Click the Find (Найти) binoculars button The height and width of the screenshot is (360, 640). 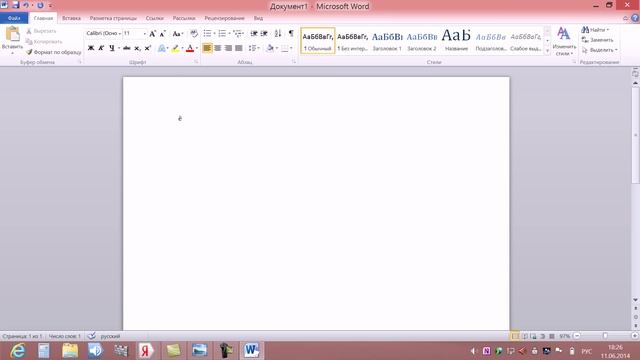(x=595, y=30)
